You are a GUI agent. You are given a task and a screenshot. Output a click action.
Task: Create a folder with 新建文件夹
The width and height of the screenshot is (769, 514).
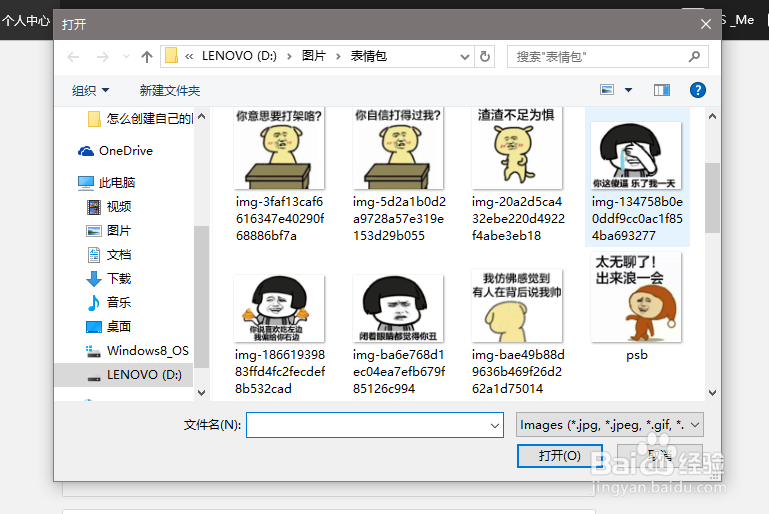pos(170,91)
